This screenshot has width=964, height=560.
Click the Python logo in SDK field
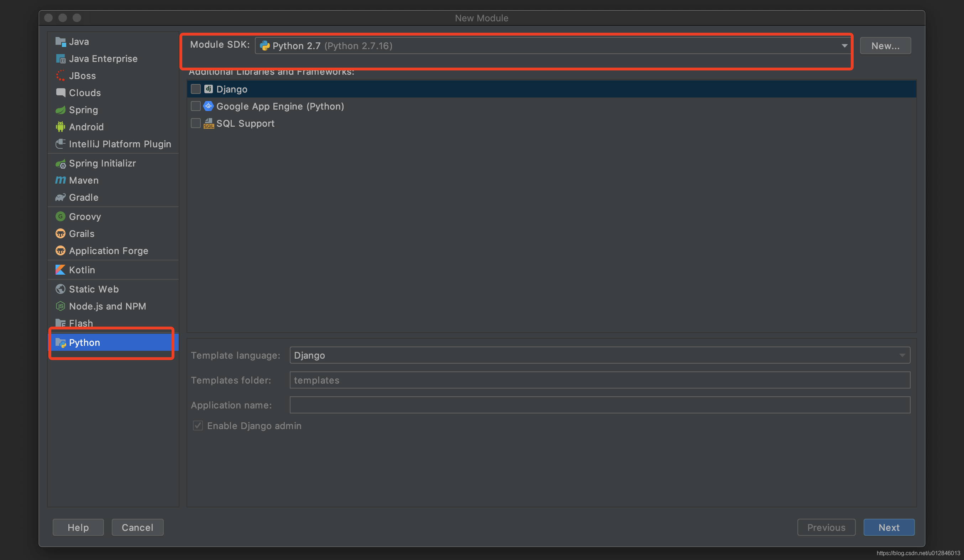click(x=265, y=46)
